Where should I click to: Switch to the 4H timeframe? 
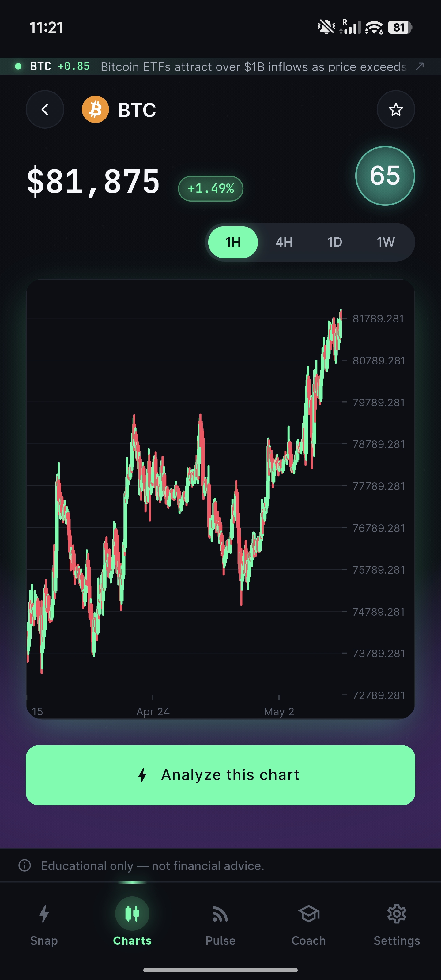(284, 242)
